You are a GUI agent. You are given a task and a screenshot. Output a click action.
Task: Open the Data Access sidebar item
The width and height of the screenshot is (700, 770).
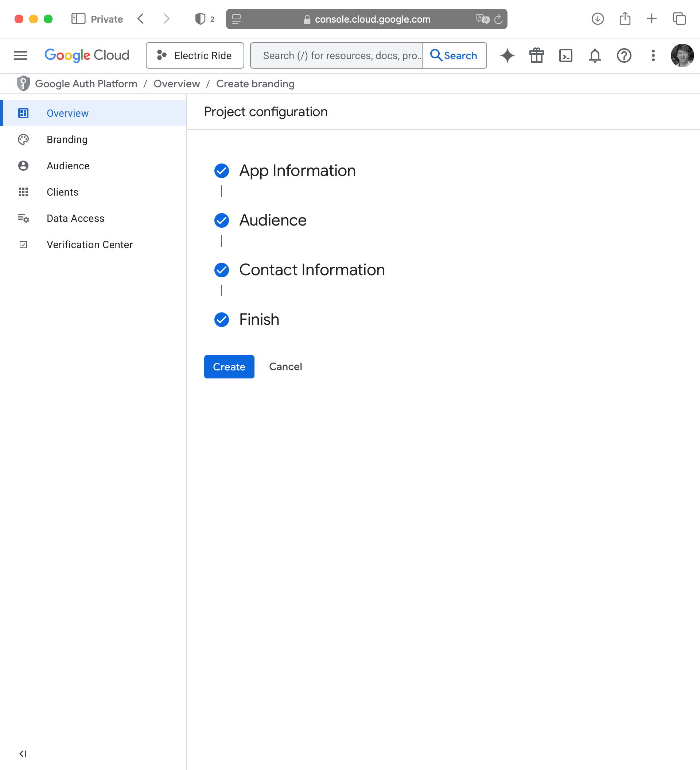75,219
